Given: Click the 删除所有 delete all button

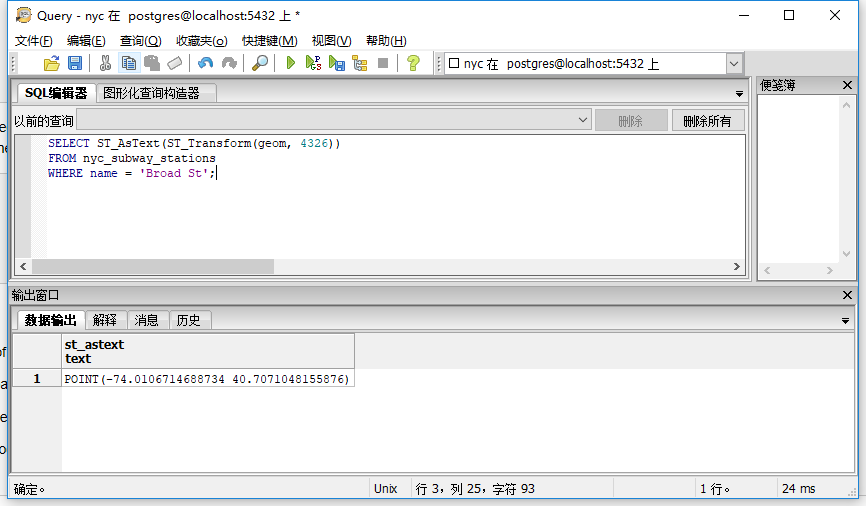Looking at the screenshot, I should coord(707,120).
